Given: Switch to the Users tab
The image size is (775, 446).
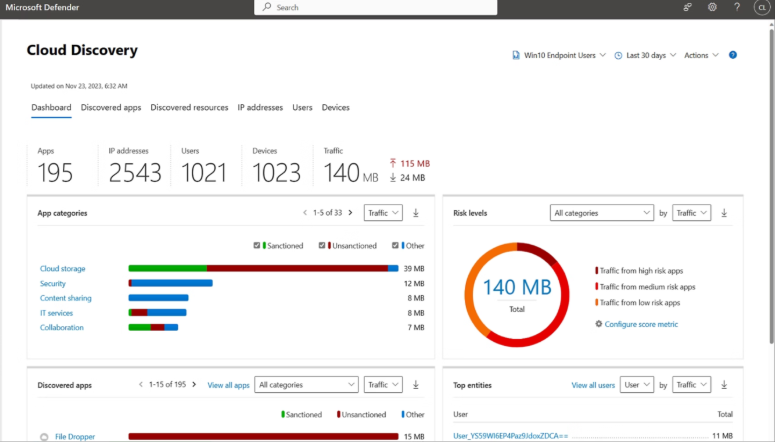Looking at the screenshot, I should [302, 107].
